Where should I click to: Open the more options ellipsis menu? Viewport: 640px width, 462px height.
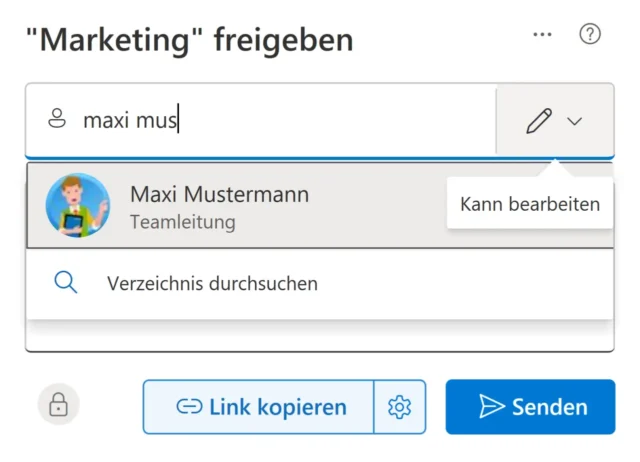(542, 34)
